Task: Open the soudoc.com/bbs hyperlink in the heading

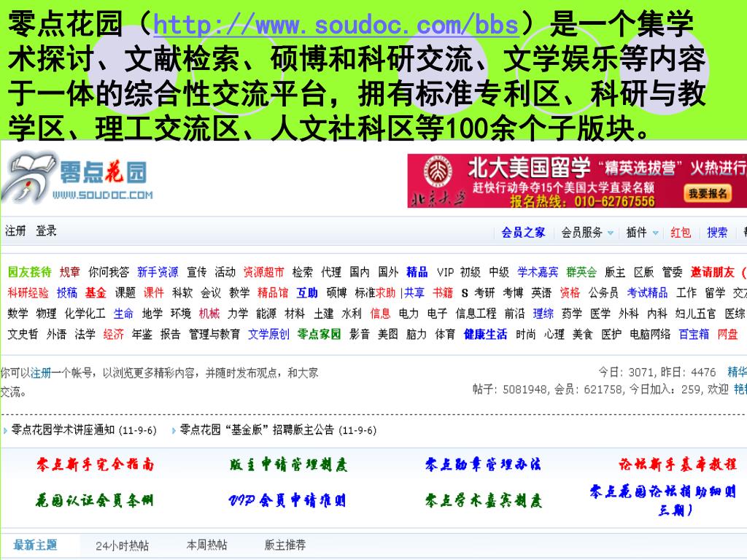Action: coord(336,24)
